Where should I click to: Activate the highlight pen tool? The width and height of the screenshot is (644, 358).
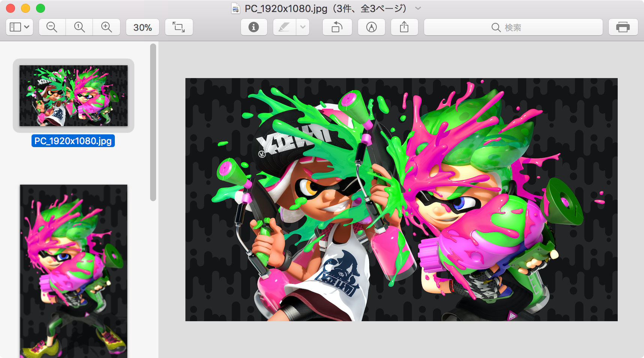(x=284, y=27)
